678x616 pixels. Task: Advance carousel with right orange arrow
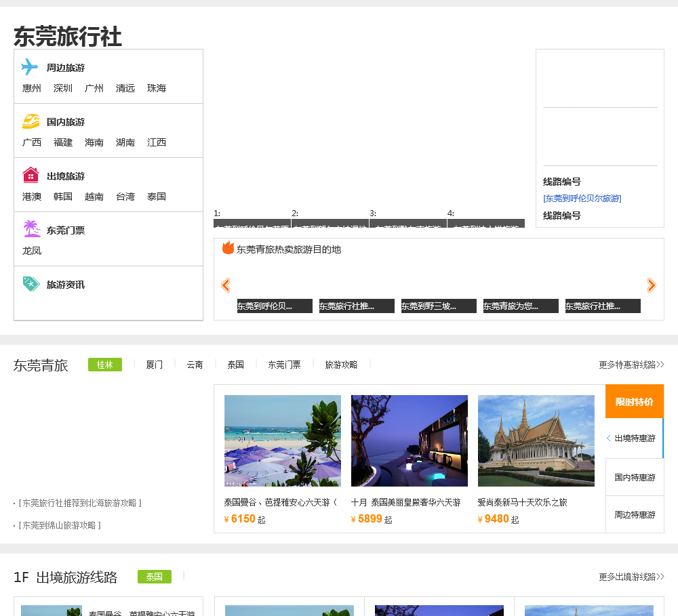click(652, 285)
